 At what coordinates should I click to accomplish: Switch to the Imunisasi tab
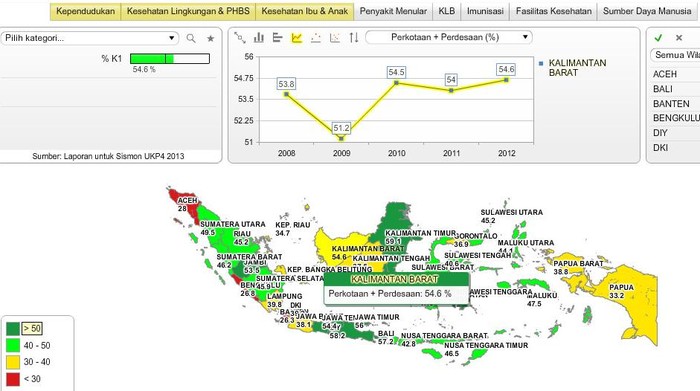coord(485,11)
